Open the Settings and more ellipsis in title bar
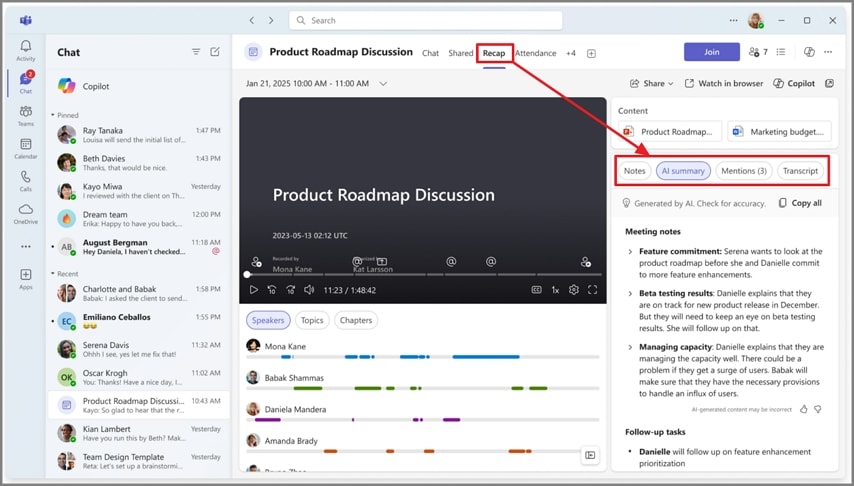 (x=734, y=20)
